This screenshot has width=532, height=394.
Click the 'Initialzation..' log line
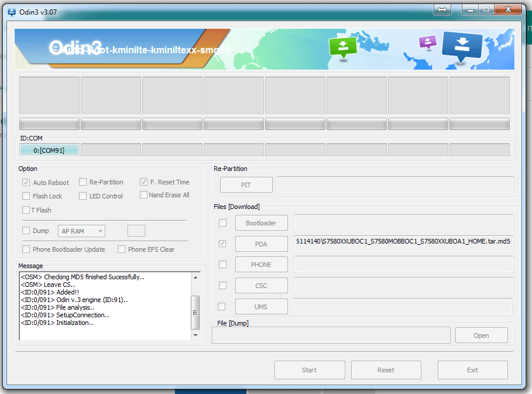(x=57, y=323)
